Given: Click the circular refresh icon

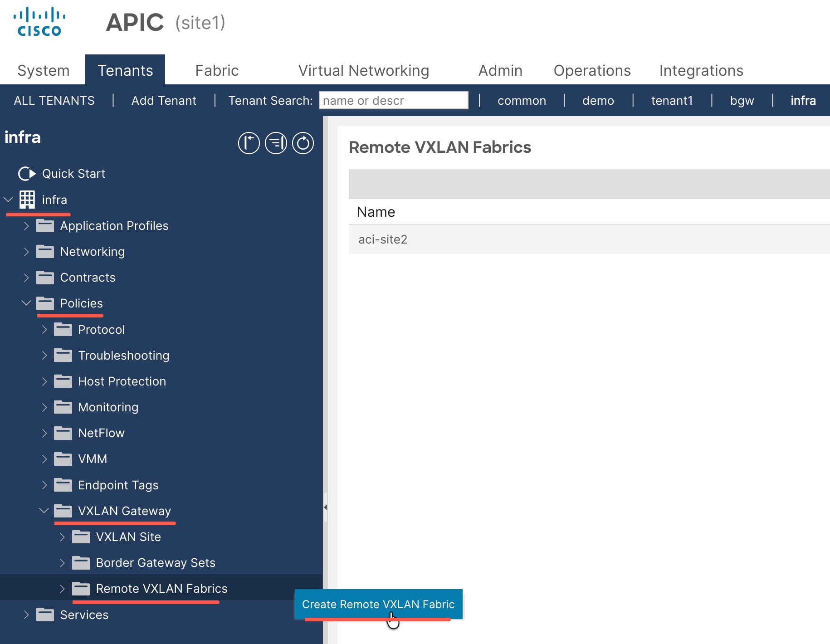Looking at the screenshot, I should [x=303, y=143].
